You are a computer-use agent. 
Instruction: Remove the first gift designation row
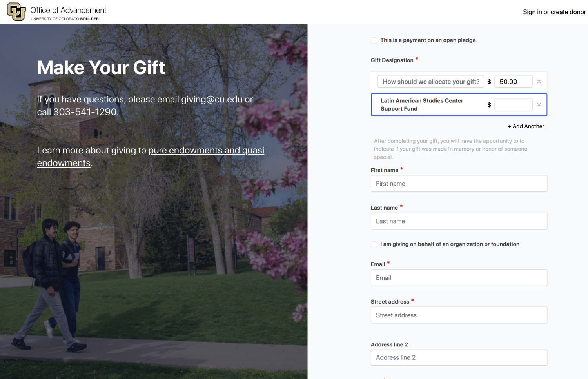(539, 82)
